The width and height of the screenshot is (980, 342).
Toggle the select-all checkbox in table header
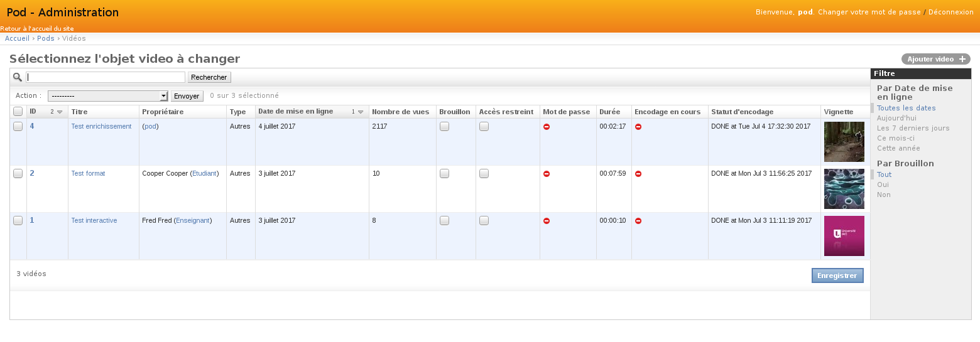18,112
